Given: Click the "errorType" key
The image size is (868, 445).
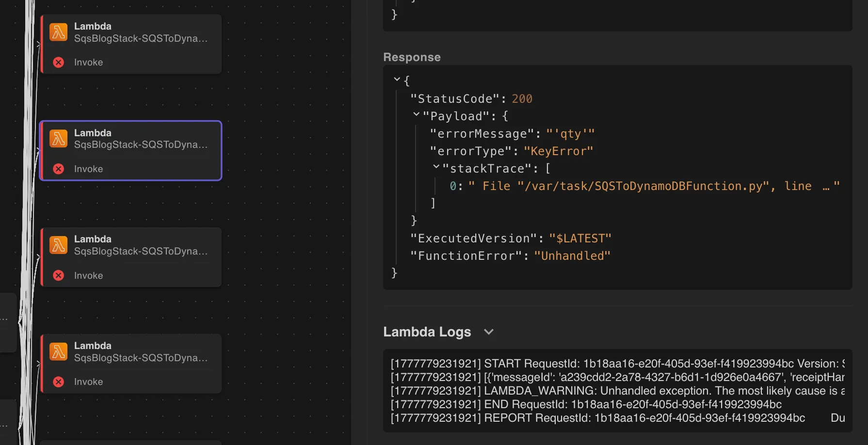Looking at the screenshot, I should [x=471, y=151].
